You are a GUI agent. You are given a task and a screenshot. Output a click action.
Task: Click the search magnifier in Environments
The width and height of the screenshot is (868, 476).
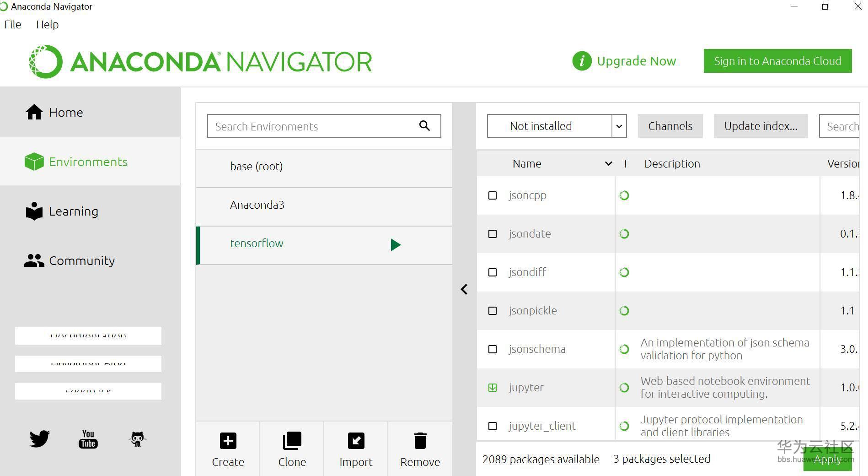click(424, 126)
